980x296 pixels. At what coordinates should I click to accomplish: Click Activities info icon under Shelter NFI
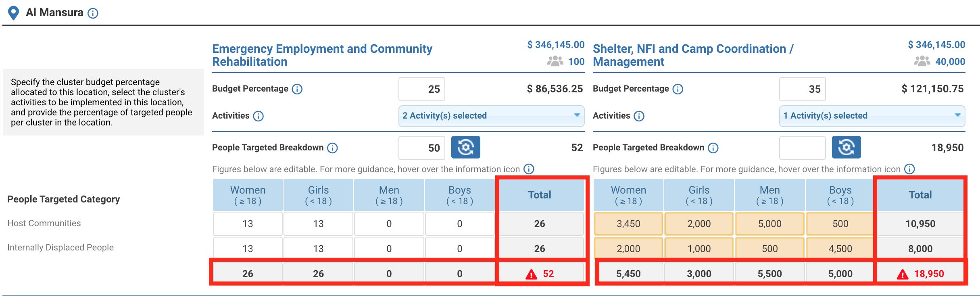[x=639, y=116]
